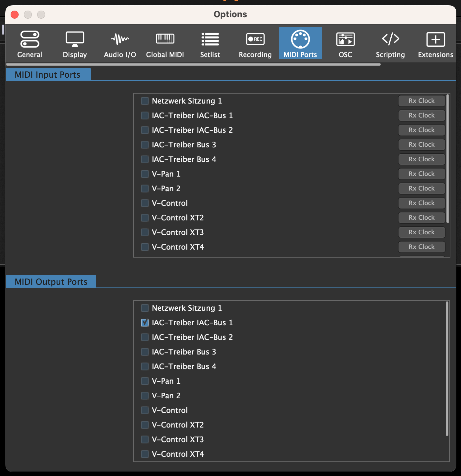Click the options tab bar horizontal scrollbar
The width and height of the screenshot is (461, 476).
point(193,64)
